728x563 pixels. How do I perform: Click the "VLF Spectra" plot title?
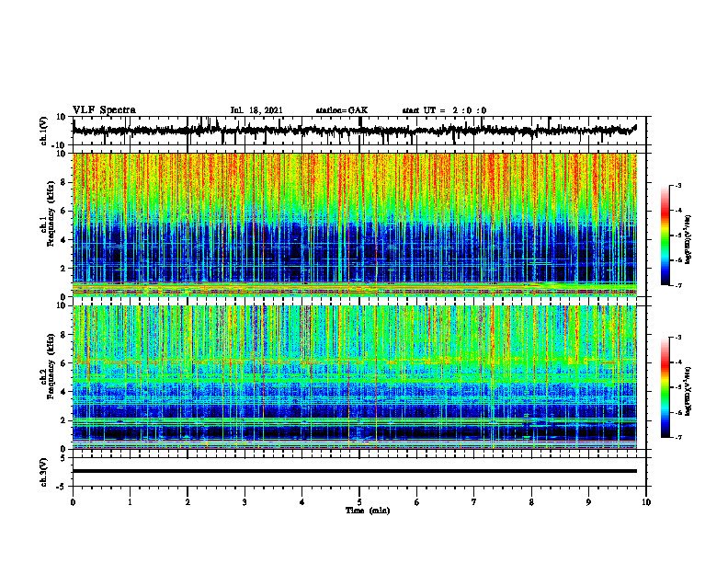pos(104,110)
